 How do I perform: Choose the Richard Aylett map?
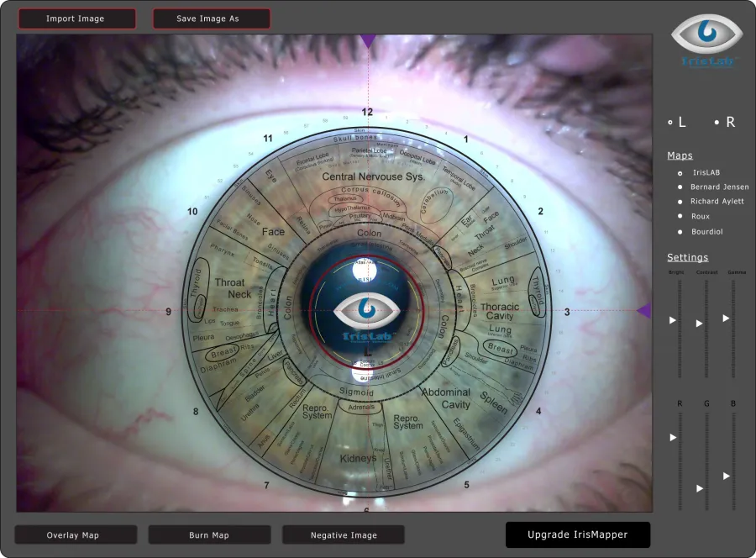711,202
